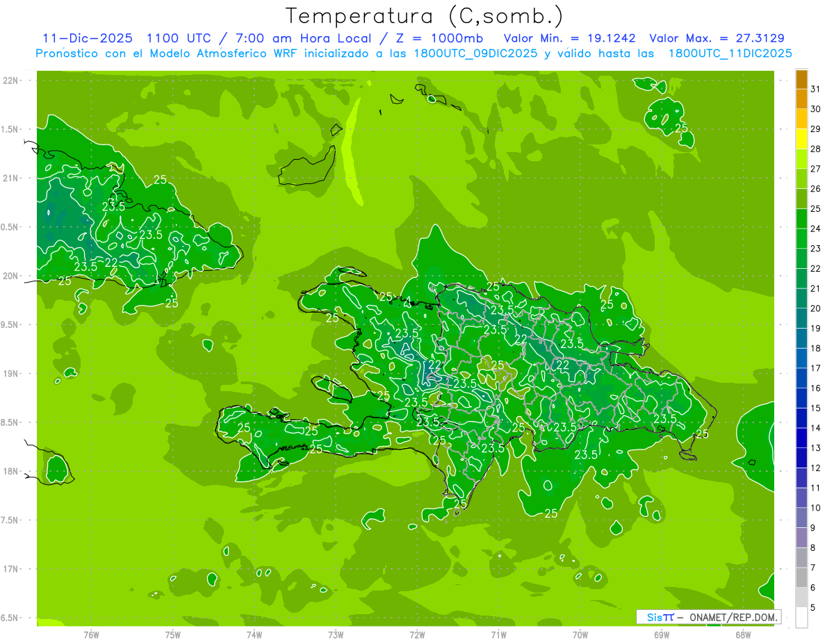Click the '68W' longitude axis label
The image size is (834, 644).
(x=743, y=635)
